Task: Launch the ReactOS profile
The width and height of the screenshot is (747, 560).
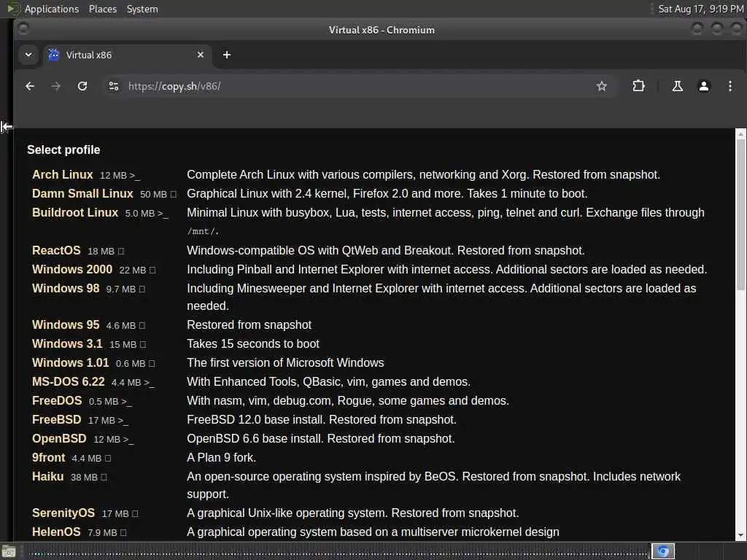Action: point(56,251)
